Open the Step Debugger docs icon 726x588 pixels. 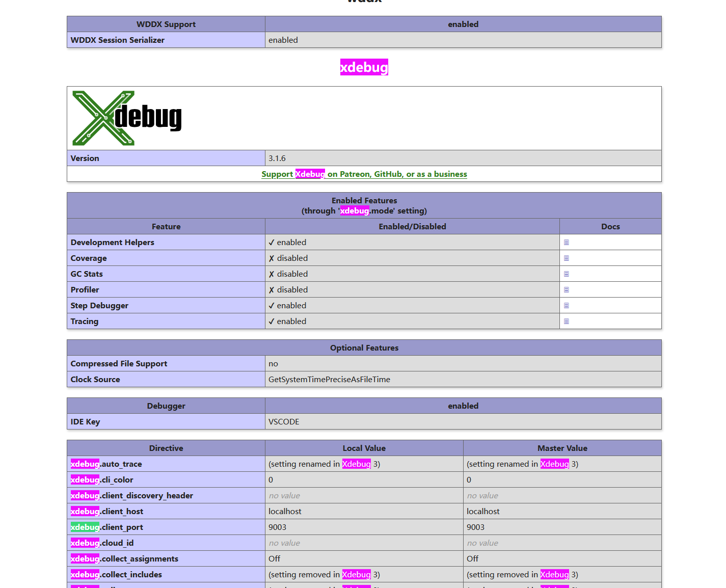click(566, 306)
